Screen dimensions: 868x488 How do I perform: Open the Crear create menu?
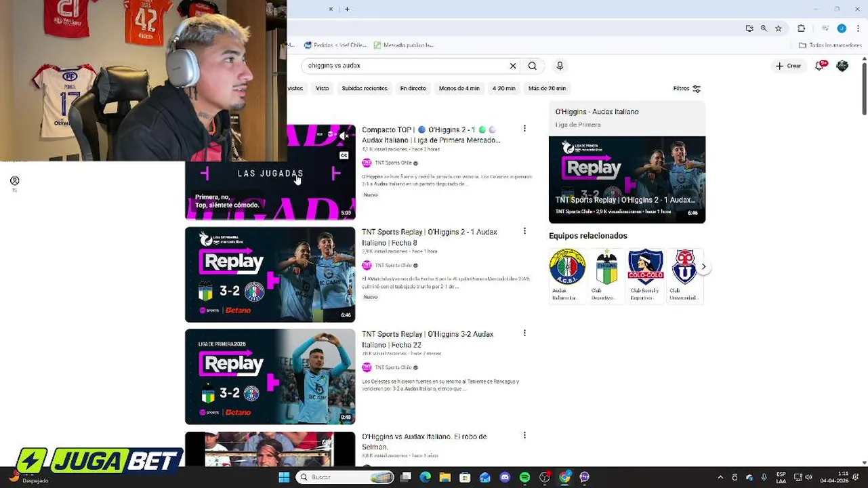[x=789, y=66]
